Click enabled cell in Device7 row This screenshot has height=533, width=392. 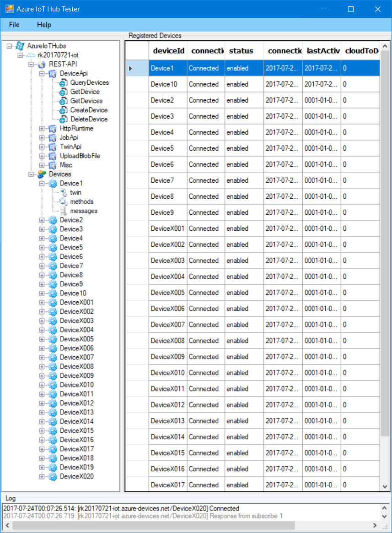[244, 180]
